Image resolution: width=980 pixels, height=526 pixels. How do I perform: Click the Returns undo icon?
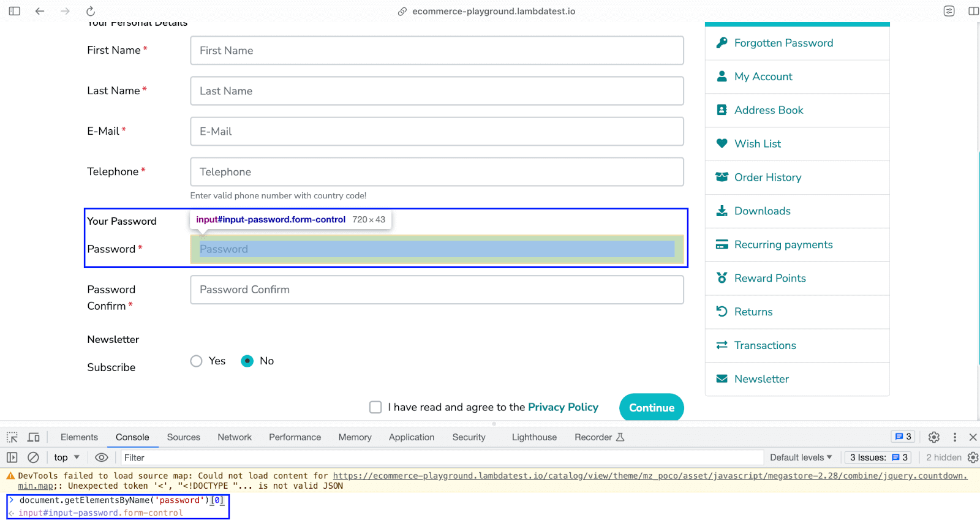pyautogui.click(x=722, y=312)
